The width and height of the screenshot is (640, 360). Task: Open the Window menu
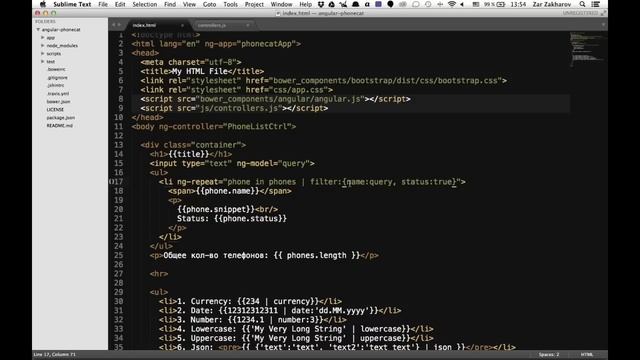(282, 4)
